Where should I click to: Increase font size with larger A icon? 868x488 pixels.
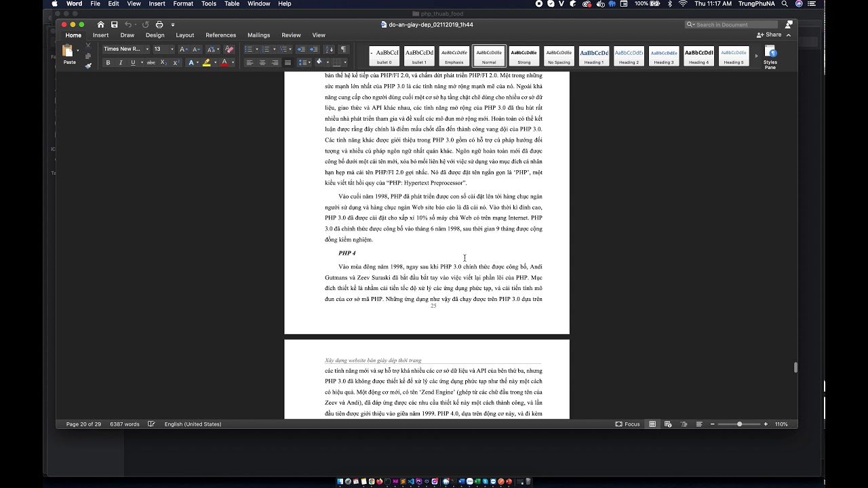click(x=184, y=49)
